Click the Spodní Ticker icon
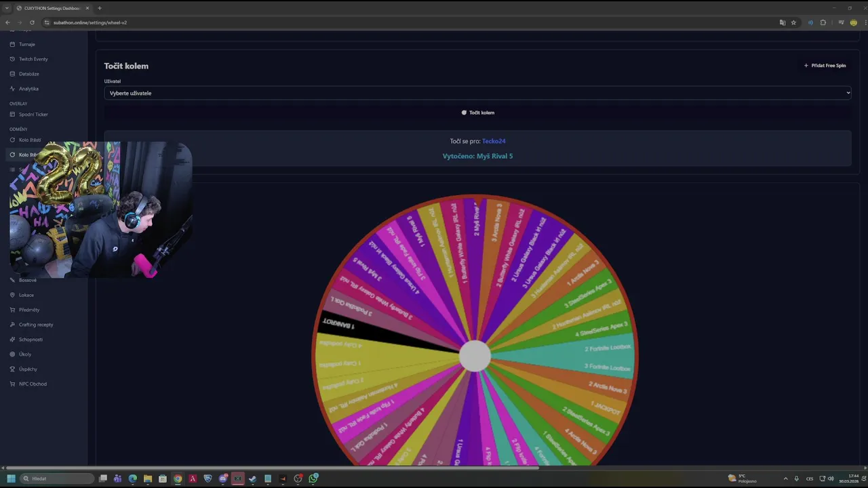 [x=12, y=115]
